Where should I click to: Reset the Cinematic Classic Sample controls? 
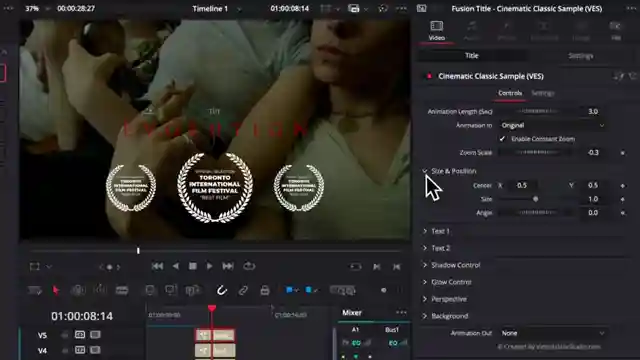[x=633, y=76]
